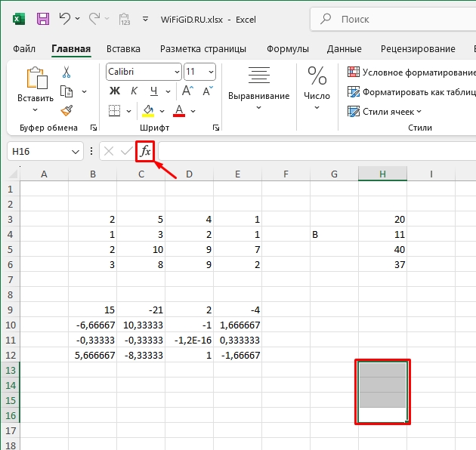Click the paste values icon in quick access

pyautogui.click(x=125, y=19)
